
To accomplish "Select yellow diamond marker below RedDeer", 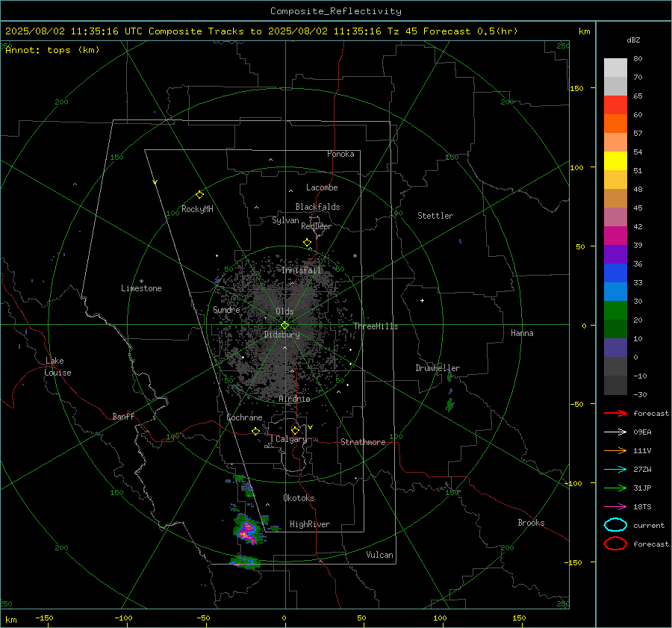I will 308,243.
